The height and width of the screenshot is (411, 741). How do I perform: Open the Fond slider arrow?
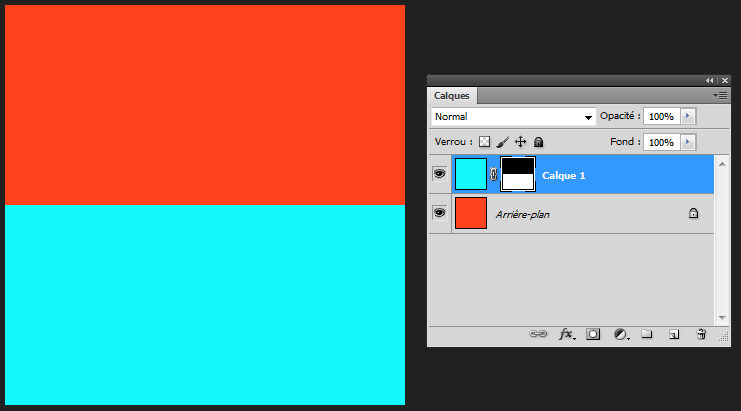(x=688, y=142)
